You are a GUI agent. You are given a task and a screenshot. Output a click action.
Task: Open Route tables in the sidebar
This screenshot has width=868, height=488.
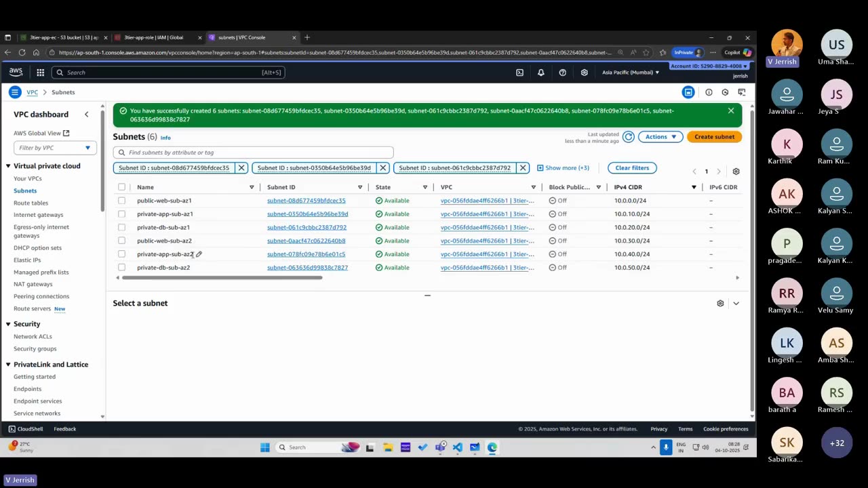(31, 203)
